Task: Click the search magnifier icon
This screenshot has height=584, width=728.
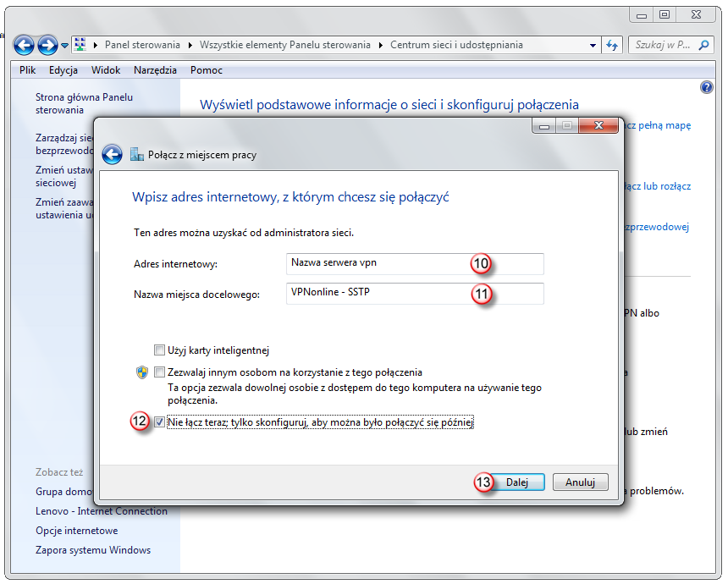Action: tap(703, 45)
